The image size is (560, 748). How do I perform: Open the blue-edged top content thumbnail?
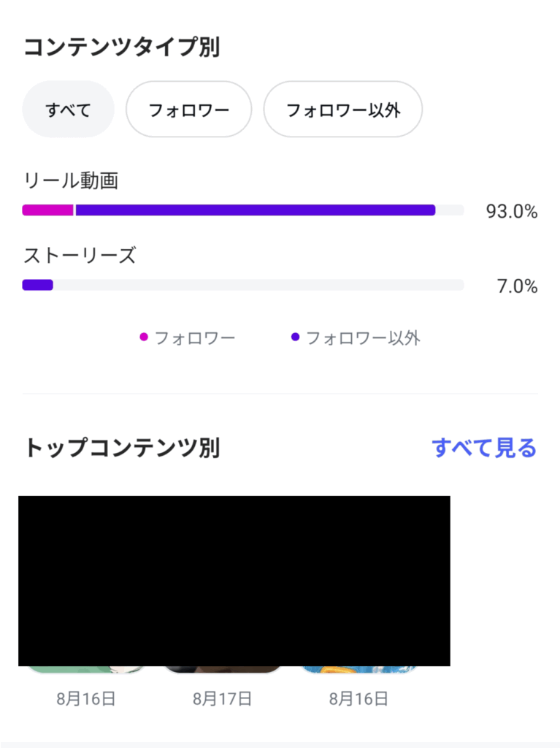pos(358,668)
